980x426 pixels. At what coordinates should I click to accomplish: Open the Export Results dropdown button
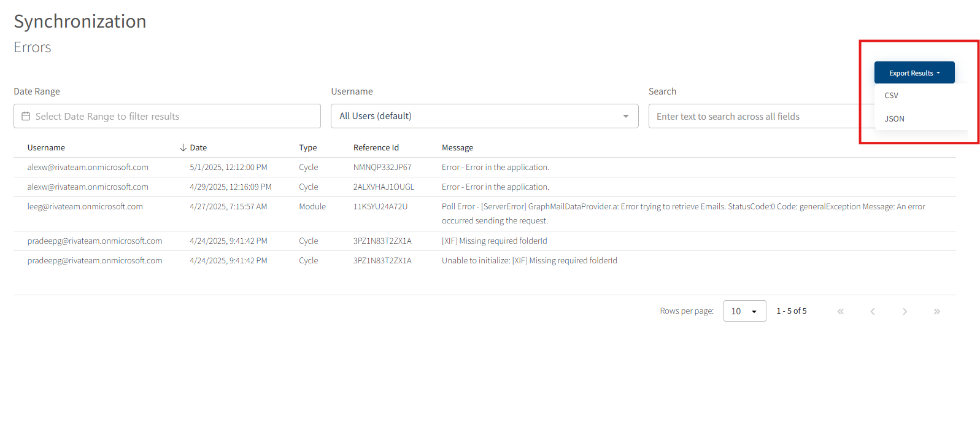point(914,72)
